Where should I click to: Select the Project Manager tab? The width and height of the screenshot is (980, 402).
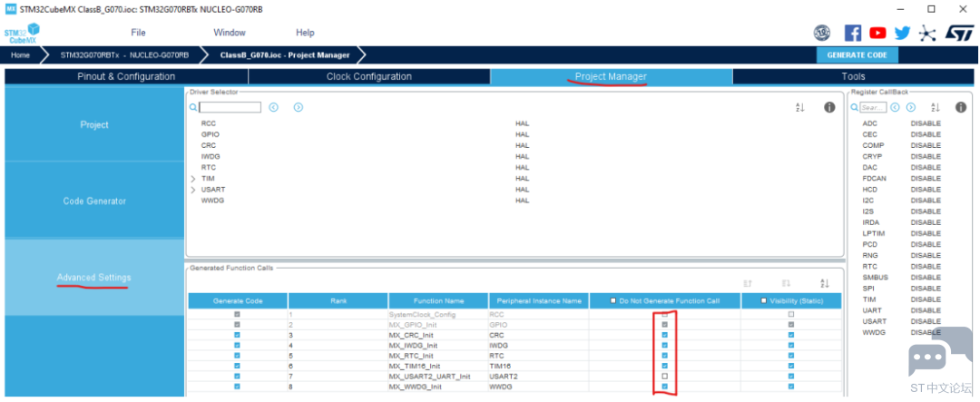tap(612, 76)
